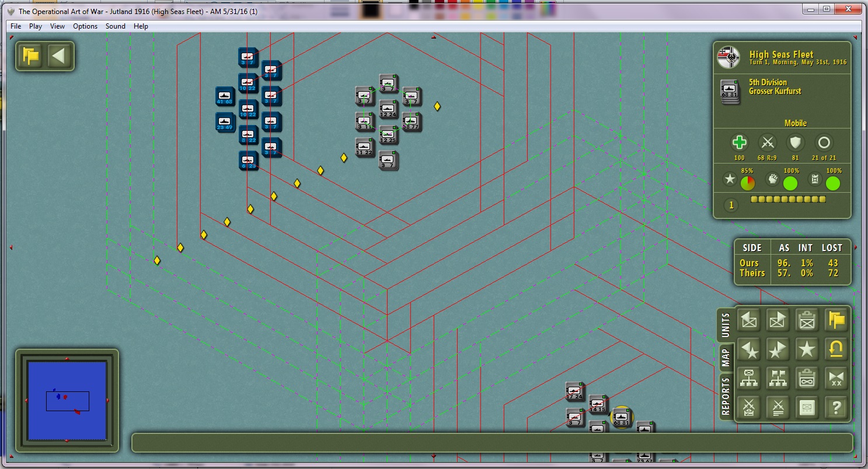
Task: Click the "Grosser Kurfurst" unit name
Action: point(775,91)
